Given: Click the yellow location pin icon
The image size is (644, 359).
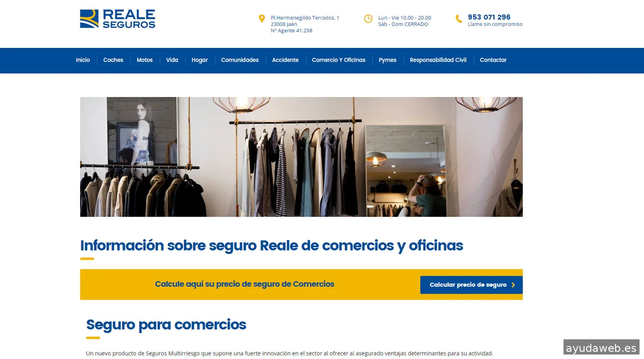Looking at the screenshot, I should [x=262, y=18].
